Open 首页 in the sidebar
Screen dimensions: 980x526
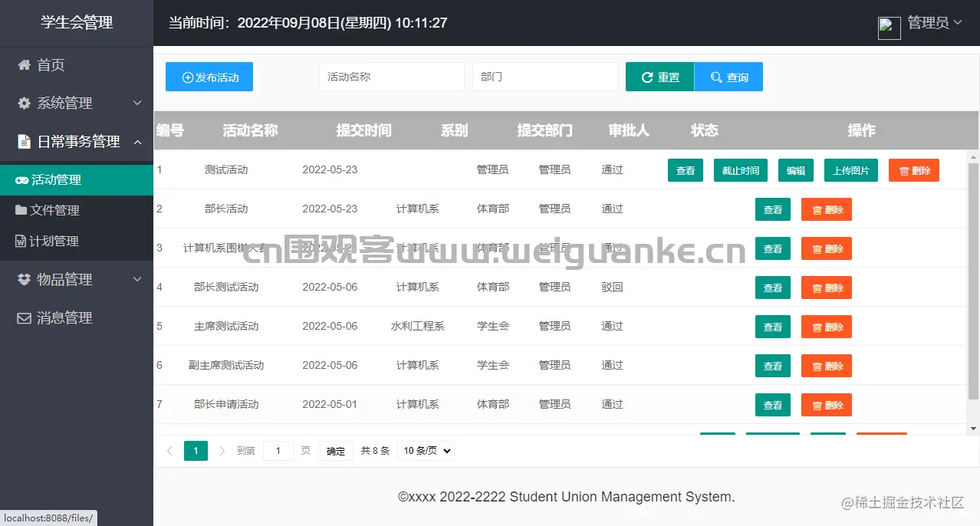click(x=77, y=65)
